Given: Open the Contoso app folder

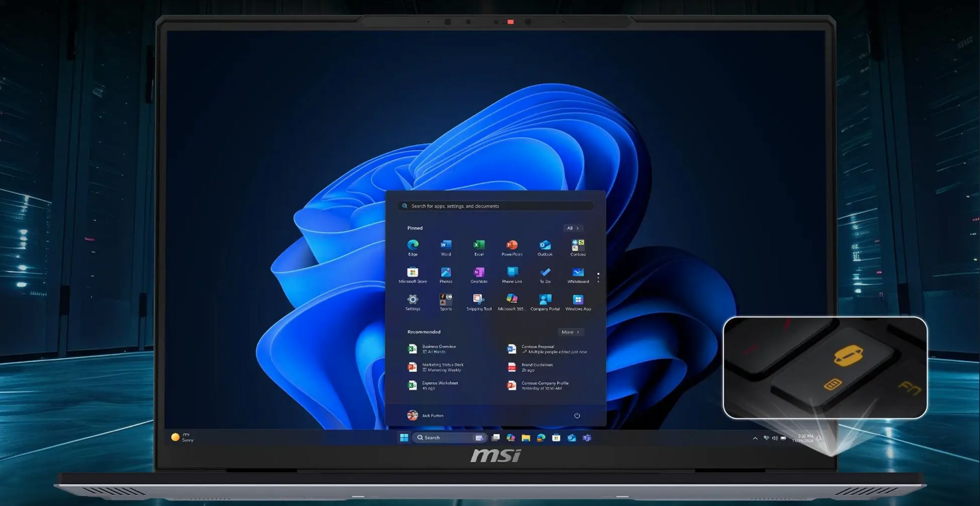Looking at the screenshot, I should [578, 247].
